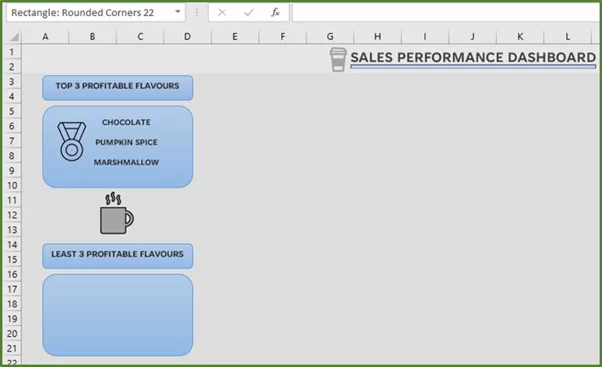Select row 18 header
Screen dimensions: 602x367
[12, 304]
